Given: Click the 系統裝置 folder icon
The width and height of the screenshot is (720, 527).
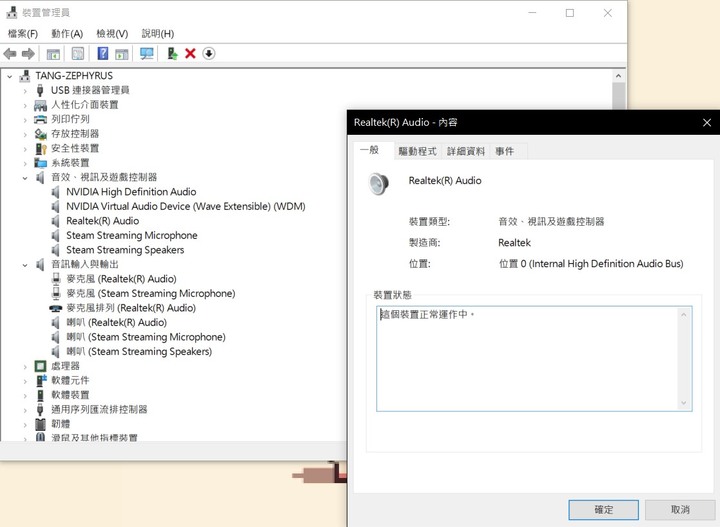Looking at the screenshot, I should [x=40, y=163].
